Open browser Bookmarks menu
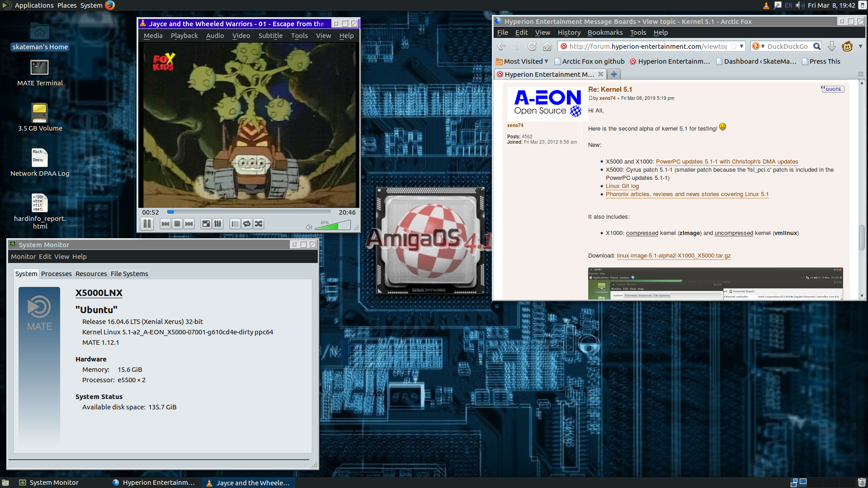This screenshot has width=868, height=488. 605,33
